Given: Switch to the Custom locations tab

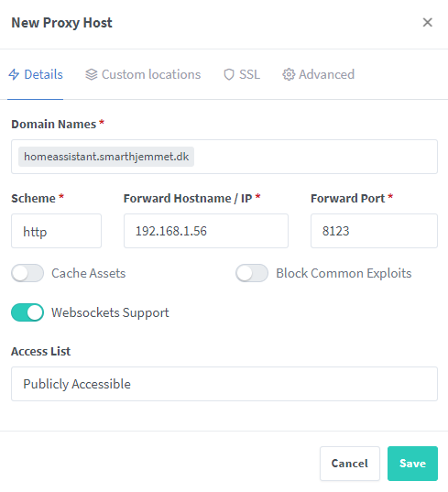Looking at the screenshot, I should [x=143, y=75].
